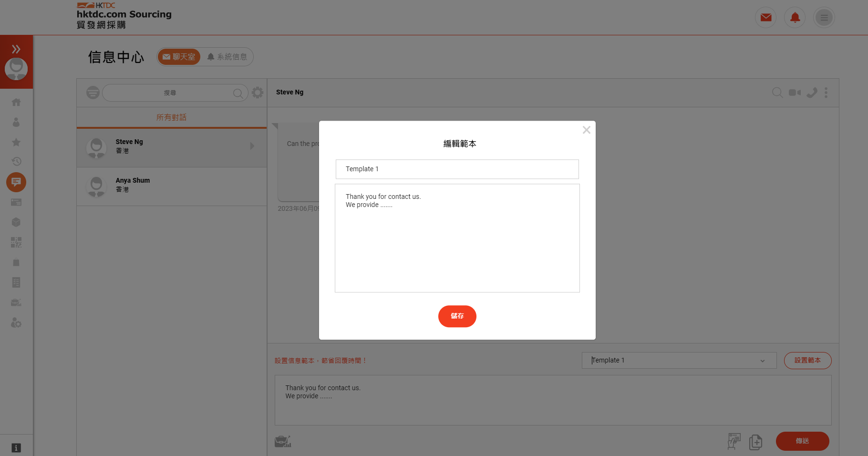Click into template message text area
Viewport: 868px width, 456px height.
(x=457, y=238)
